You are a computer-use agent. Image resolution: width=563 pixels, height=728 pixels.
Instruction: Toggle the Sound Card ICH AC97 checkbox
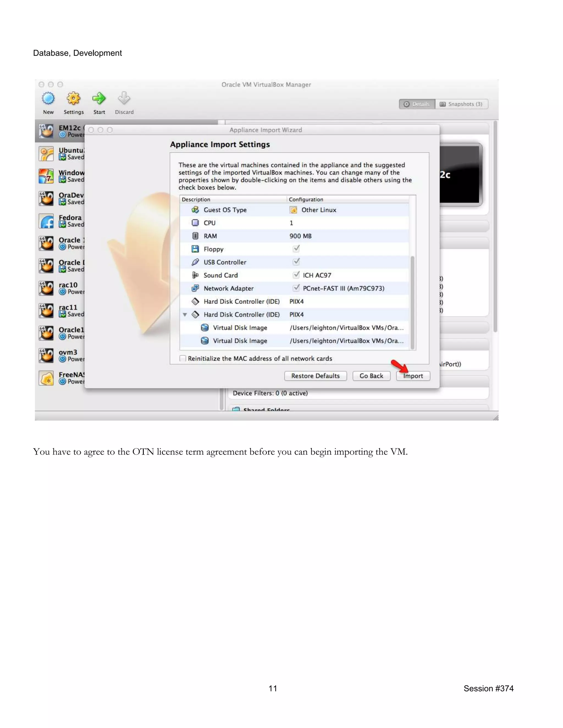pos(296,275)
